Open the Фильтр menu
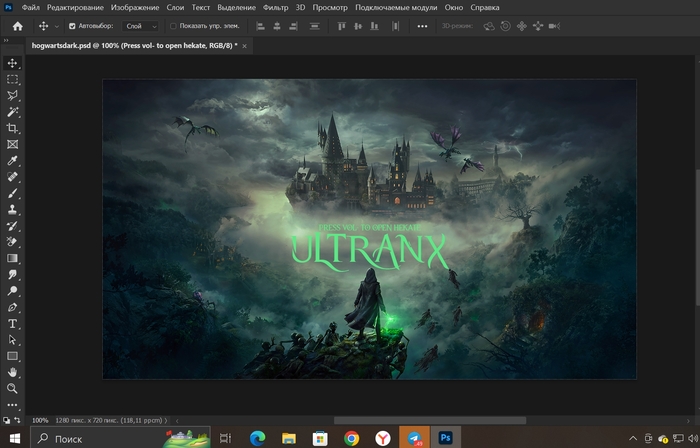 pyautogui.click(x=275, y=8)
